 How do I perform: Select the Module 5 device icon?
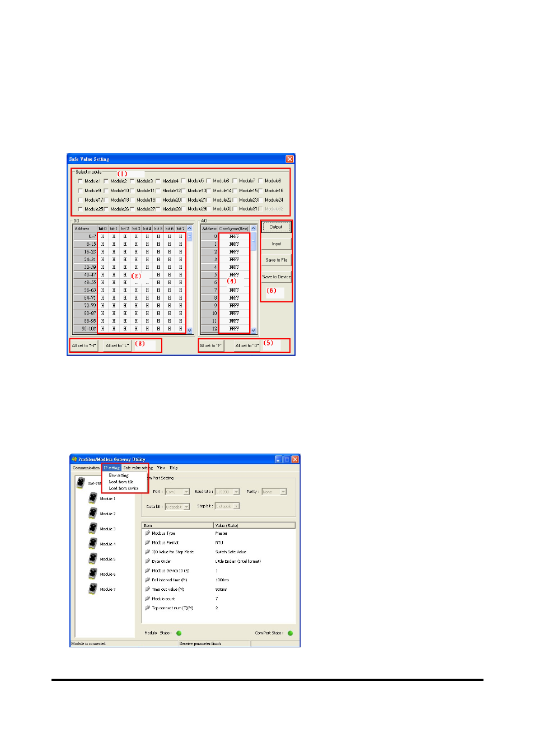93,558
